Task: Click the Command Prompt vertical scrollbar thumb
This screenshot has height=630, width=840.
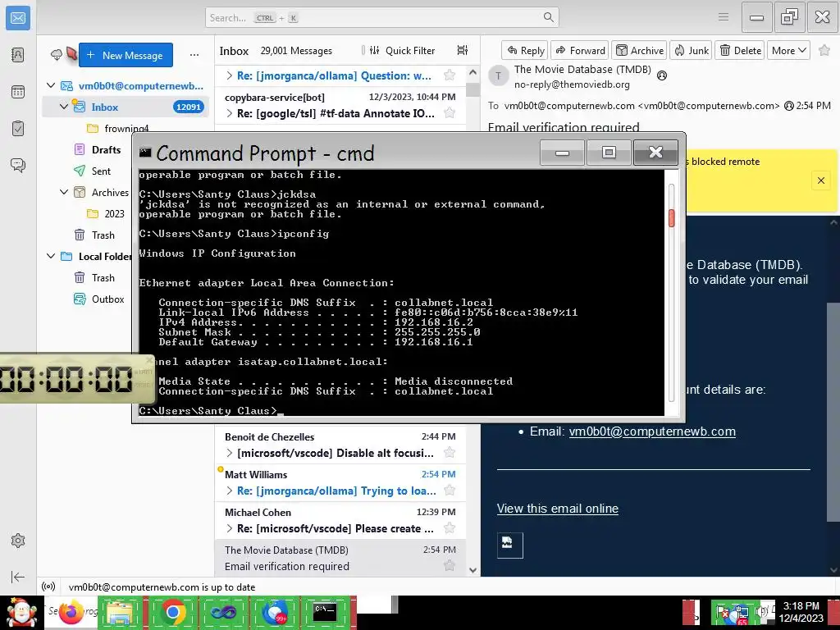Action: 671,218
